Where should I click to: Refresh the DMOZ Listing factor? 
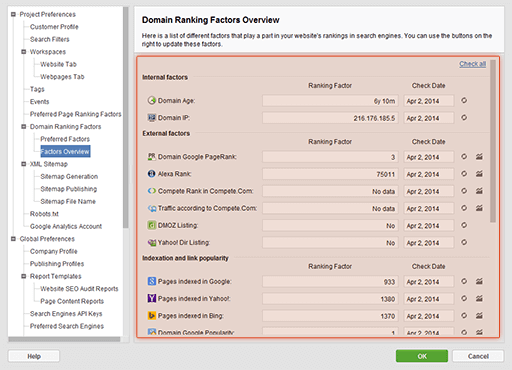click(464, 225)
